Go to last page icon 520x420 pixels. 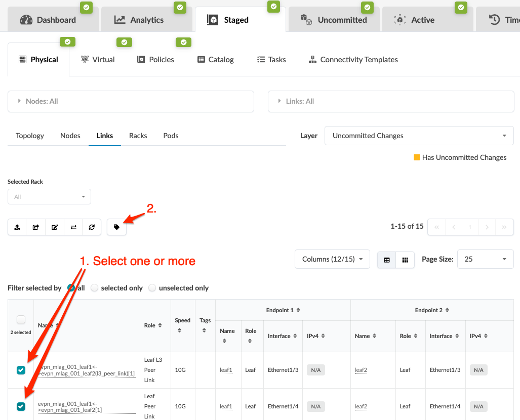pyautogui.click(x=504, y=227)
